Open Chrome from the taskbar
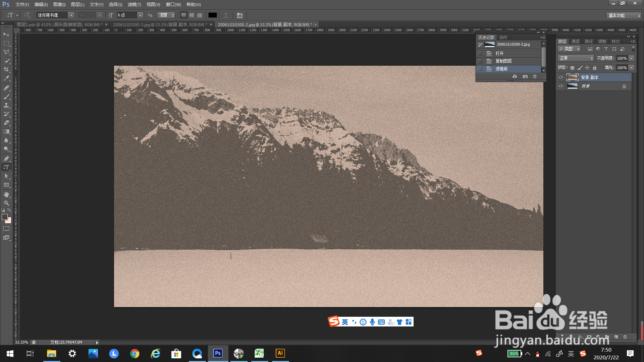Screen dimensions: 644x362 (135, 353)
